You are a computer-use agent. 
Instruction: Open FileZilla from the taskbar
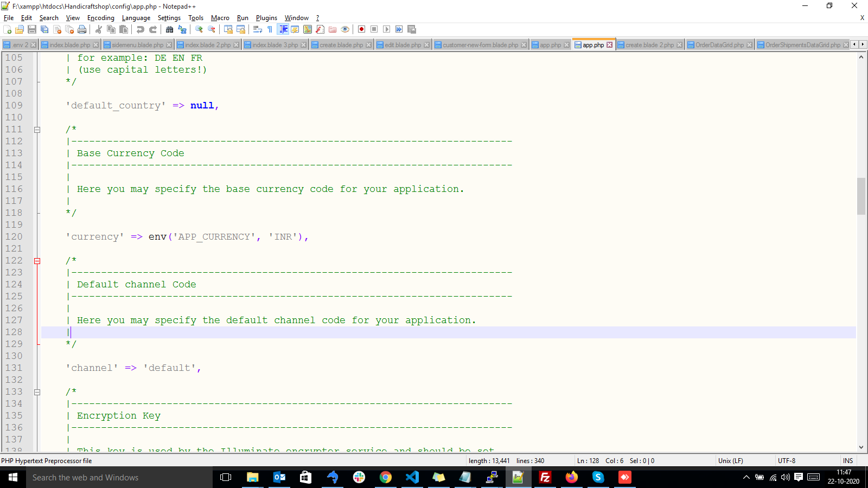pos(545,477)
